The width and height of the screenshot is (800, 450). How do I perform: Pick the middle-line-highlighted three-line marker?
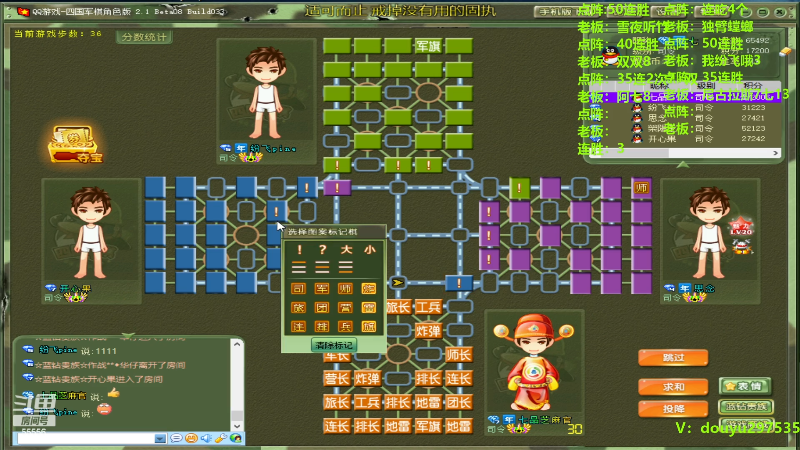click(x=322, y=267)
